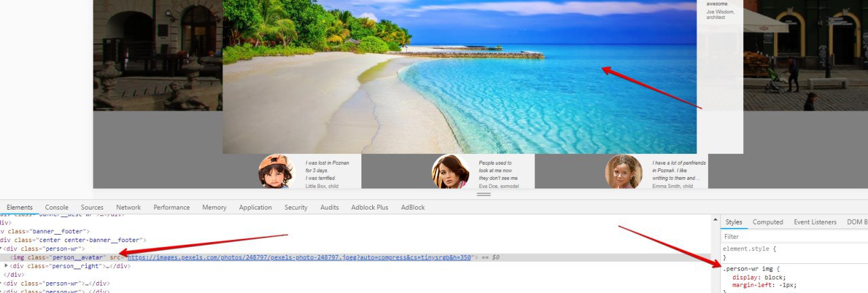This screenshot has width=868, height=293.
Task: Open the Memory tab
Action: (x=214, y=208)
